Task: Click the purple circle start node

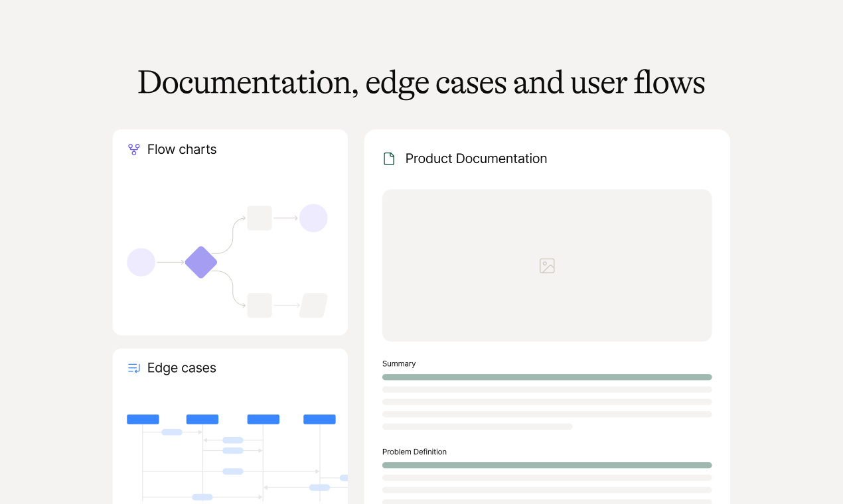Action: pos(141,262)
